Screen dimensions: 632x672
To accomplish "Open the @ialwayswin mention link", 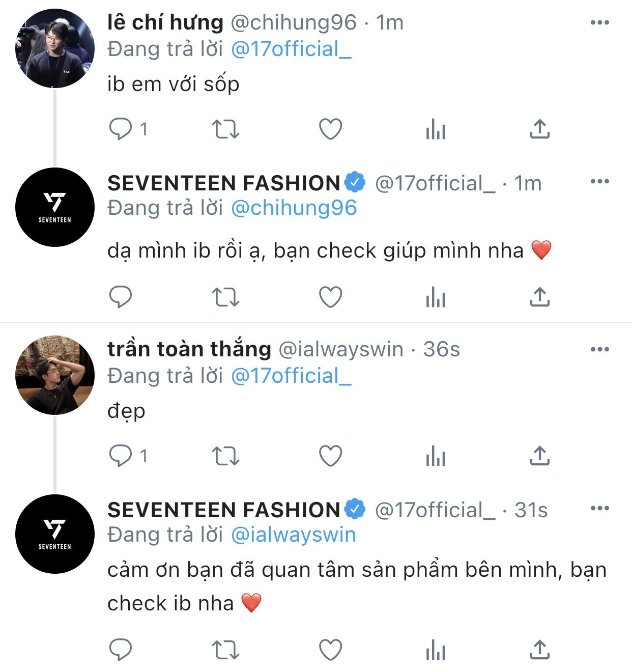I will click(x=293, y=535).
